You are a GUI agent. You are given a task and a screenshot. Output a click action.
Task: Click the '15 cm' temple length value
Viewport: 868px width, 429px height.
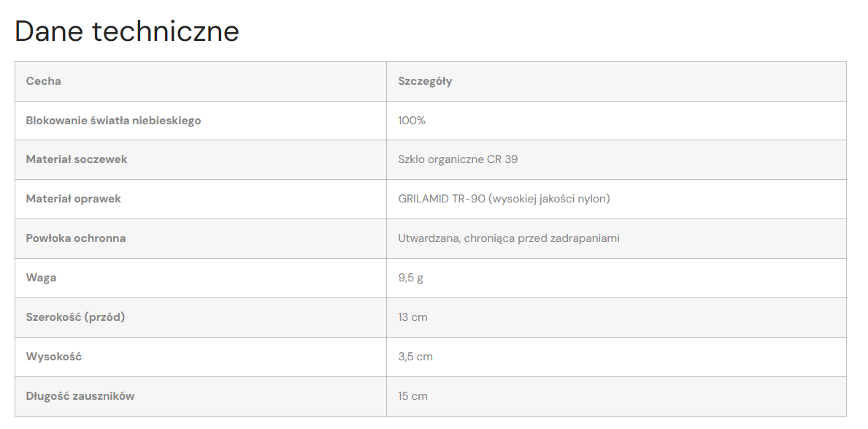coord(412,396)
